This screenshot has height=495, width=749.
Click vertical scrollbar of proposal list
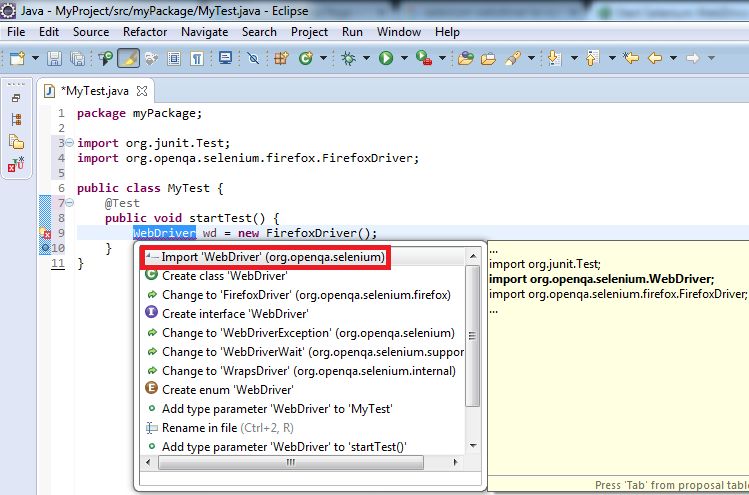[x=472, y=336]
